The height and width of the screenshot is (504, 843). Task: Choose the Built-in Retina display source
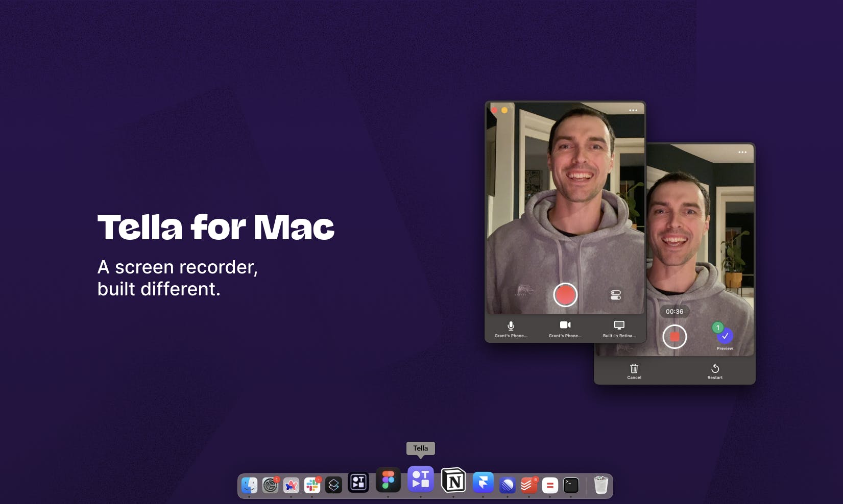[x=619, y=329]
